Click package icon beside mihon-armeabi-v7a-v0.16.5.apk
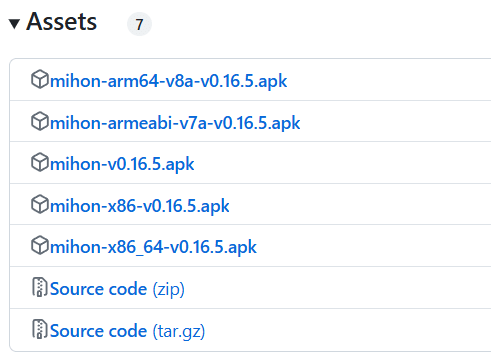Screen dimensions: 491x361 [x=40, y=121]
